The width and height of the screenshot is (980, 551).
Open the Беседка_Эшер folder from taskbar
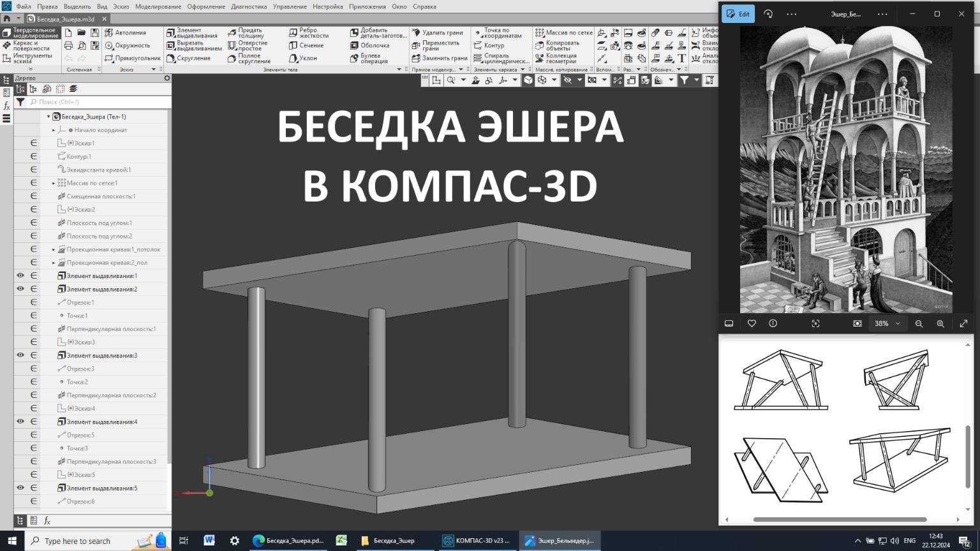click(x=388, y=540)
